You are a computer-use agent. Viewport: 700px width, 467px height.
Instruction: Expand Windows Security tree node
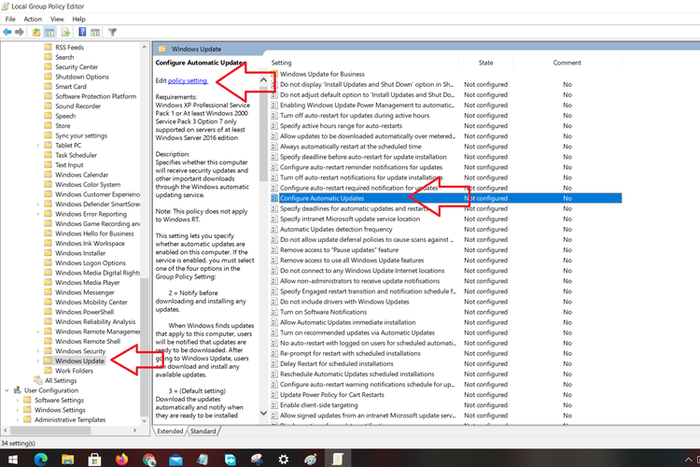click(x=38, y=351)
